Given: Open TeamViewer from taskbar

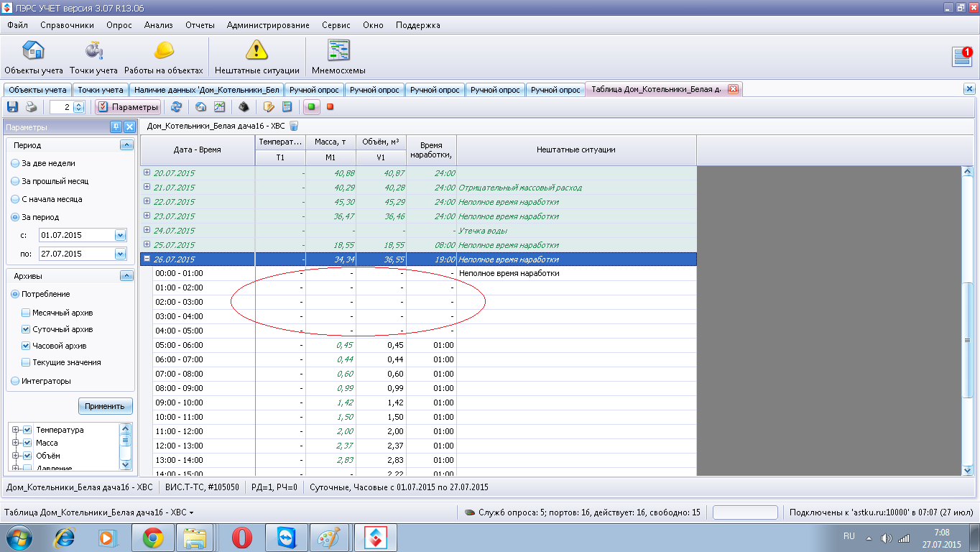Looking at the screenshot, I should [x=287, y=537].
